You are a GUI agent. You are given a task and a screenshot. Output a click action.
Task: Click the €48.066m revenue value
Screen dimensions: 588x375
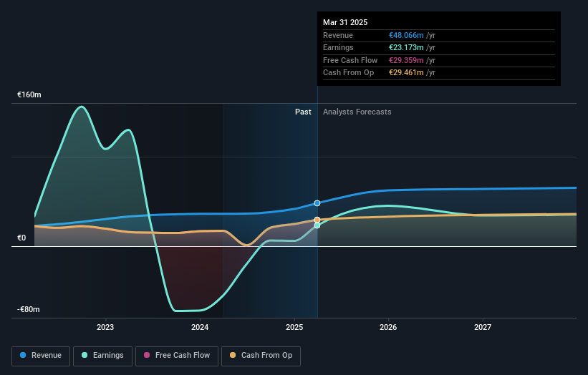click(406, 35)
